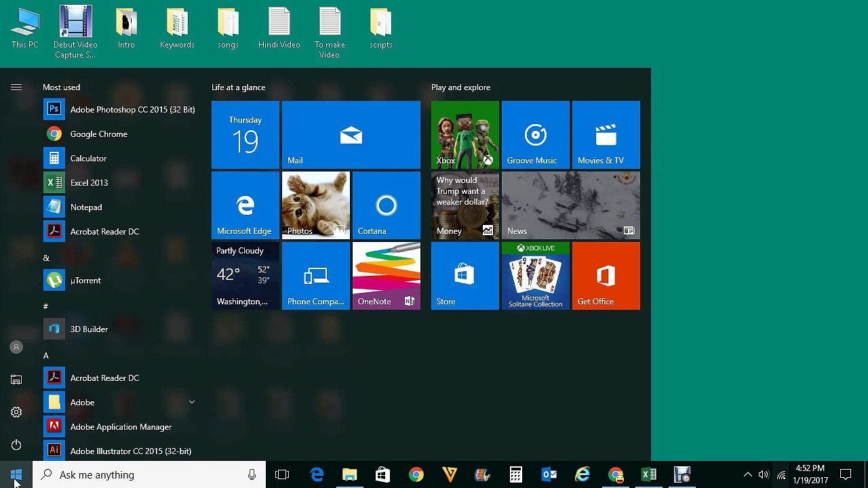Open Notepad from the Most used list
868x488 pixels.
119,207
